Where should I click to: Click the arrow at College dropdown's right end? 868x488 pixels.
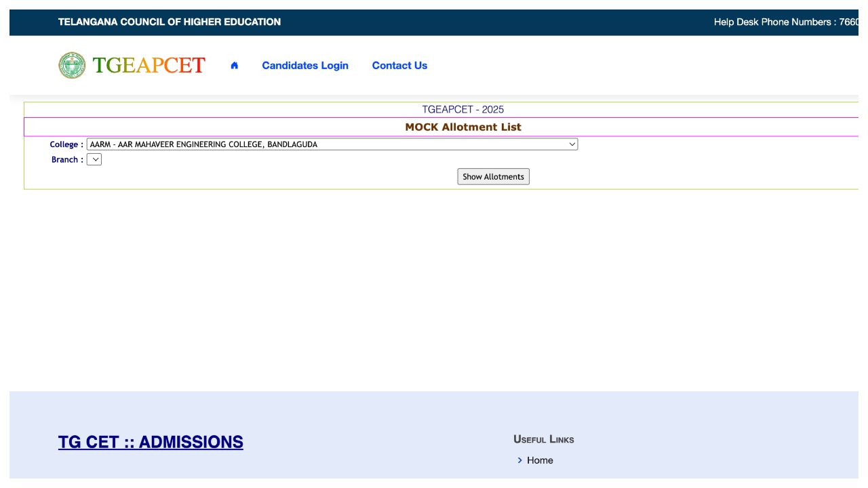pos(572,144)
